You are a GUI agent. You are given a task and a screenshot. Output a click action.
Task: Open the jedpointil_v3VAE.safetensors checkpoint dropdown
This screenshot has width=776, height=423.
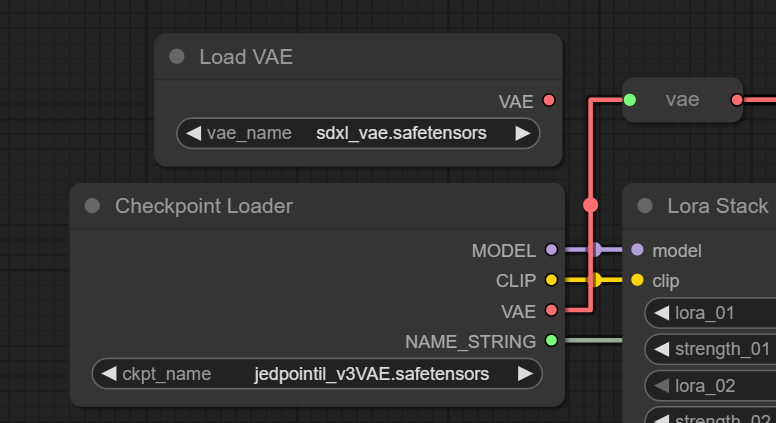[371, 374]
